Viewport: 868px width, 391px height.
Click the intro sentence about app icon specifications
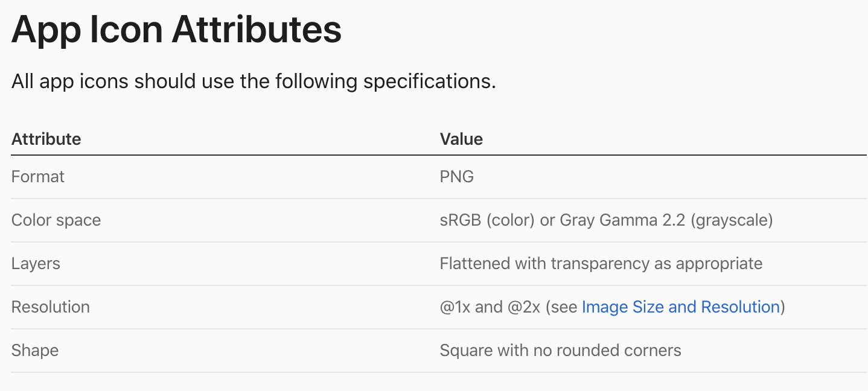pos(254,81)
